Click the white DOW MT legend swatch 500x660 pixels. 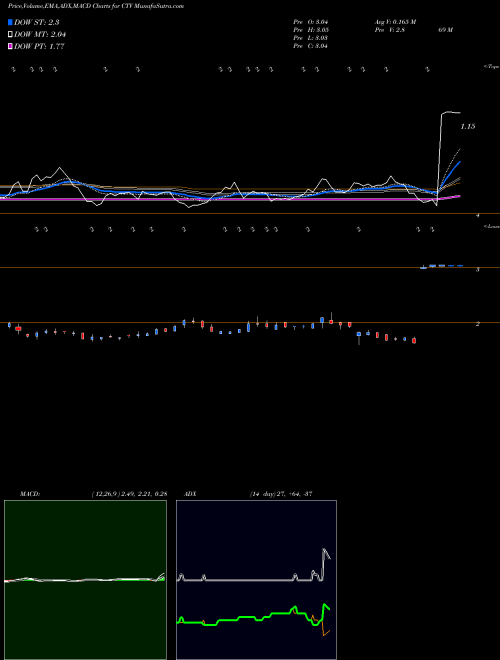coord(10,34)
